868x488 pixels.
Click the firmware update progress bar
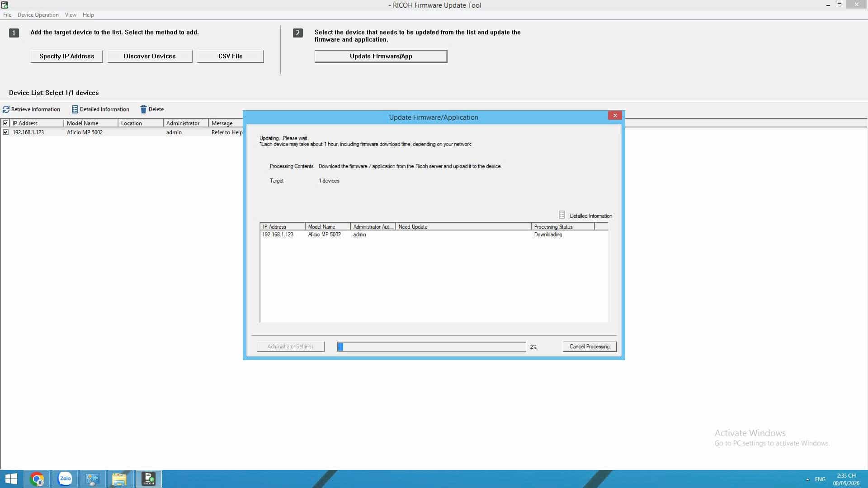pos(431,347)
